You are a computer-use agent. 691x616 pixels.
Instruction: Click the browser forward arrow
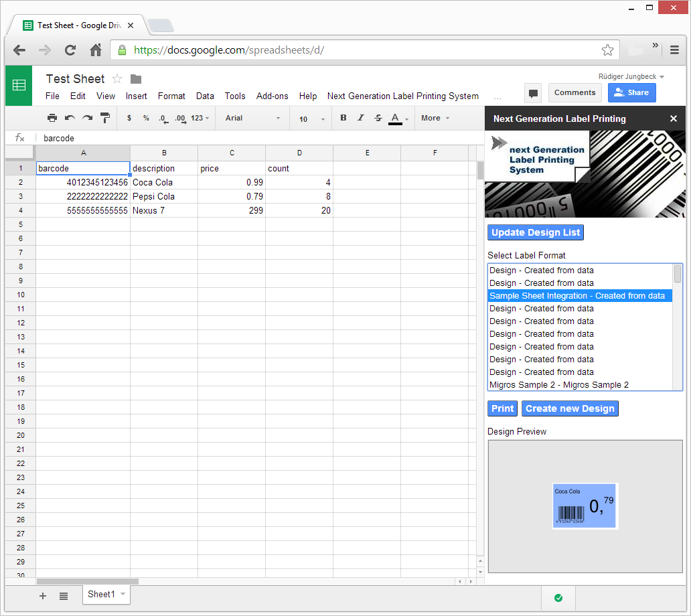coord(44,50)
